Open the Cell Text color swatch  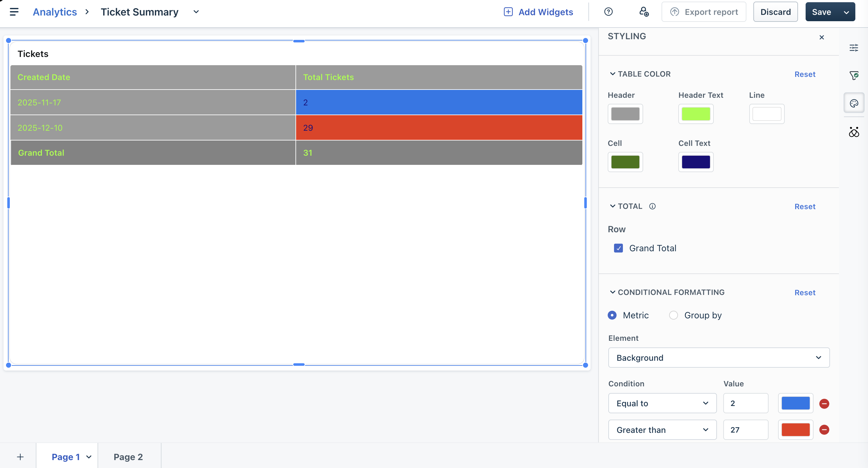[x=695, y=162]
